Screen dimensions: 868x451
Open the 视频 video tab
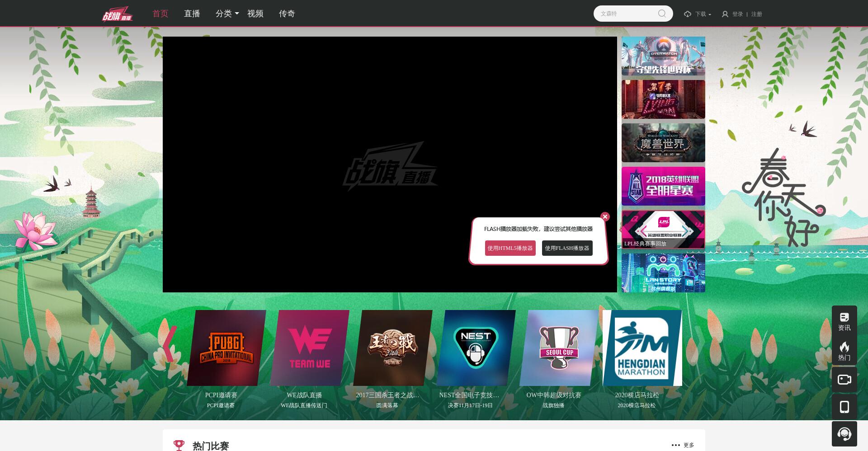(255, 14)
